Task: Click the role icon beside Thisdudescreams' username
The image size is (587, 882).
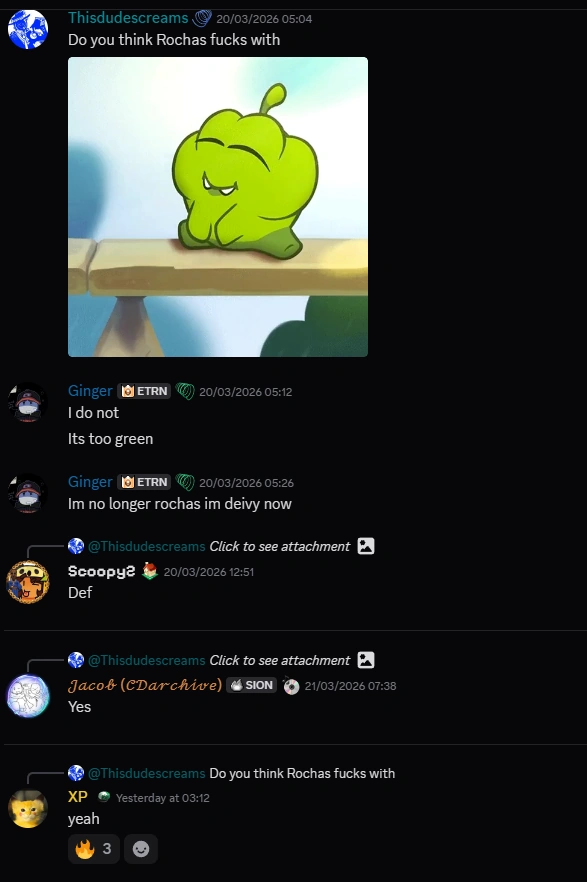Action: tap(202, 19)
